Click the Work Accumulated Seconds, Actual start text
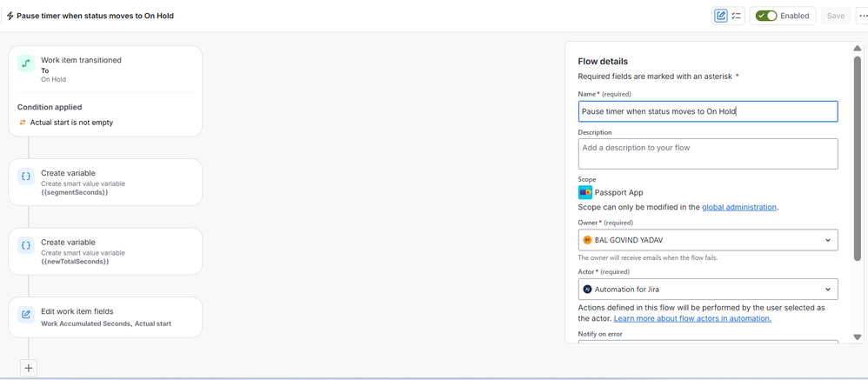868x380 pixels. (x=106, y=323)
